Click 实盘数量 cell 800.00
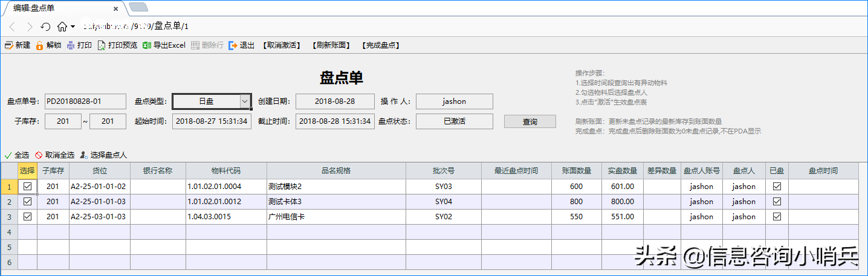This screenshot has height=276, width=868. (x=622, y=202)
